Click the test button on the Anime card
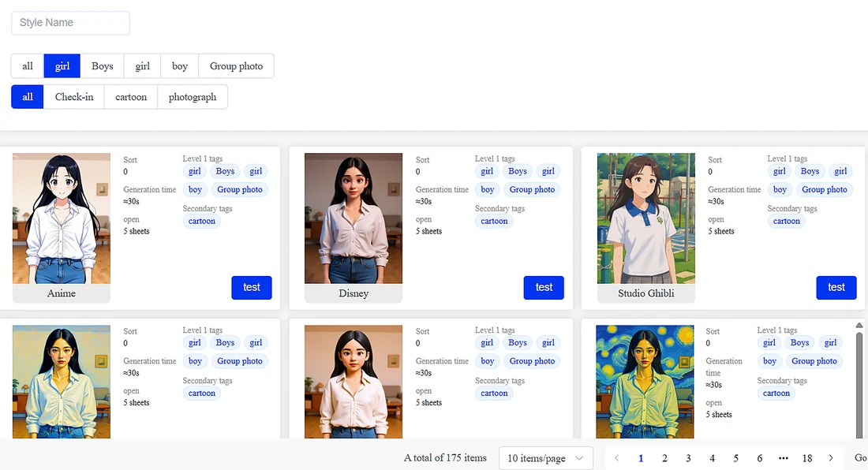Screen dimensions: 868x470 pos(251,288)
